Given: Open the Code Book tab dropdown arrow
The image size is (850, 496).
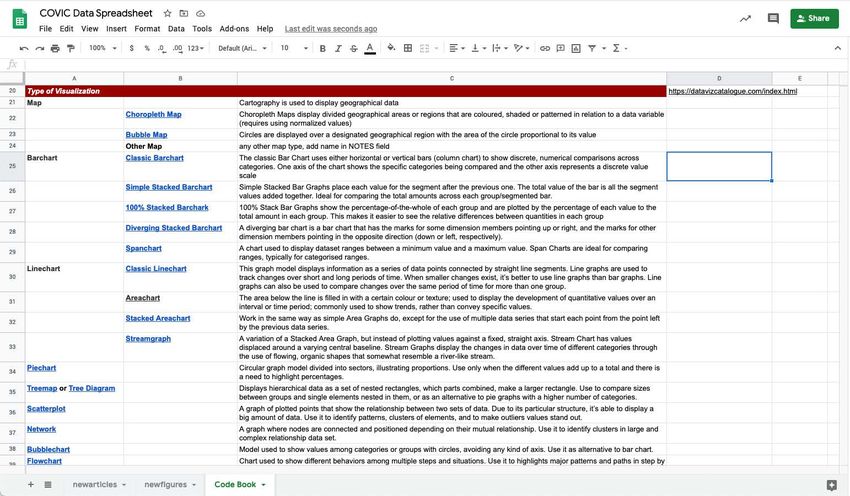Looking at the screenshot, I should coord(264,485).
